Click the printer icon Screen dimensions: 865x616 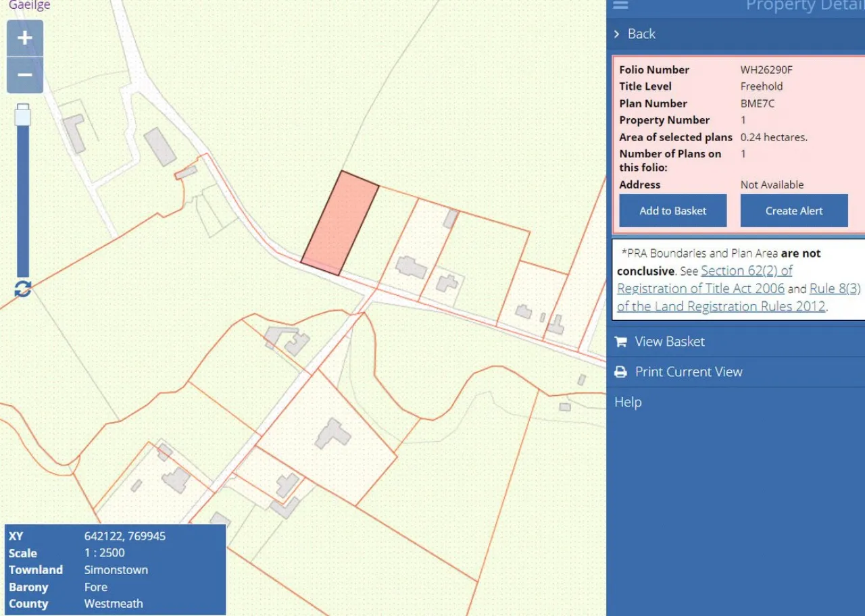coord(620,372)
